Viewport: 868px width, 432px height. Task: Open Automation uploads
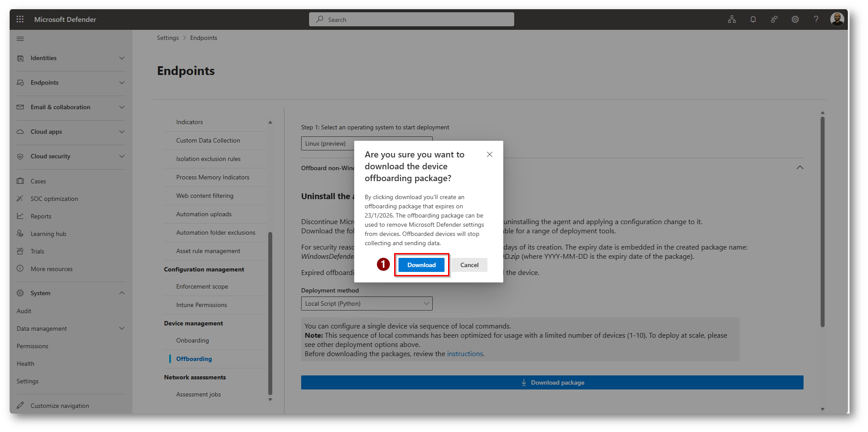click(x=204, y=214)
